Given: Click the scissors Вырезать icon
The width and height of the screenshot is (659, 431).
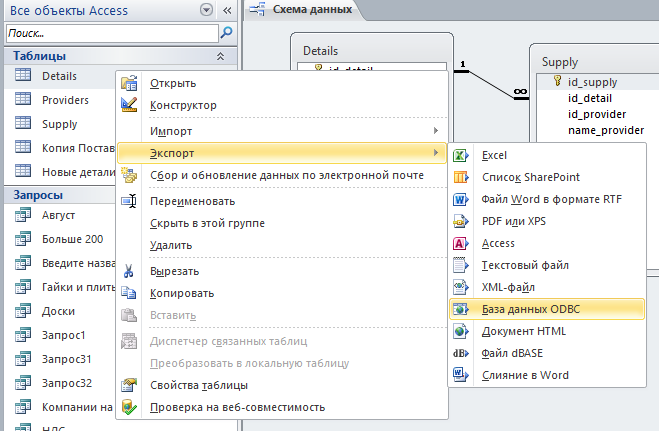Looking at the screenshot, I should coord(129,271).
